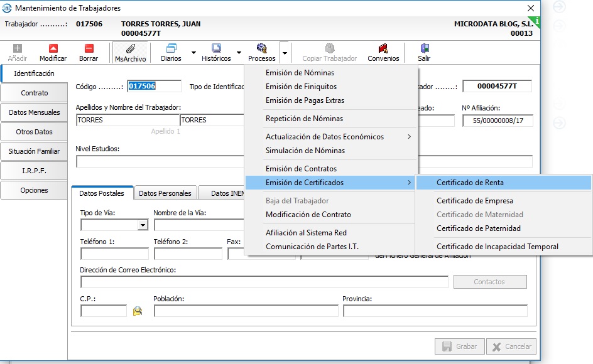Open the Convenios toolbar icon
Viewport: 593px width, 364px height.
tap(383, 48)
